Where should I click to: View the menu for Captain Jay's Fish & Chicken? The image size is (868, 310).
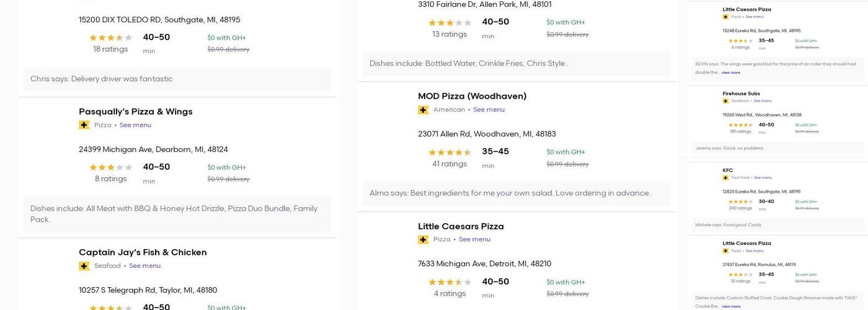pos(144,266)
